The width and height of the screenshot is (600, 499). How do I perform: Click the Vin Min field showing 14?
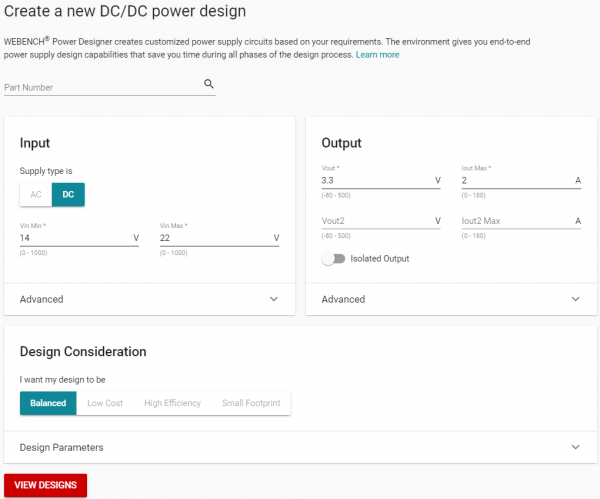[75, 239]
